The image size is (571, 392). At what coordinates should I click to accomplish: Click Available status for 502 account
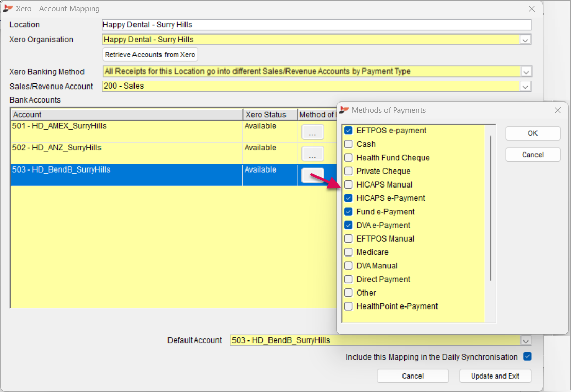tap(260, 148)
